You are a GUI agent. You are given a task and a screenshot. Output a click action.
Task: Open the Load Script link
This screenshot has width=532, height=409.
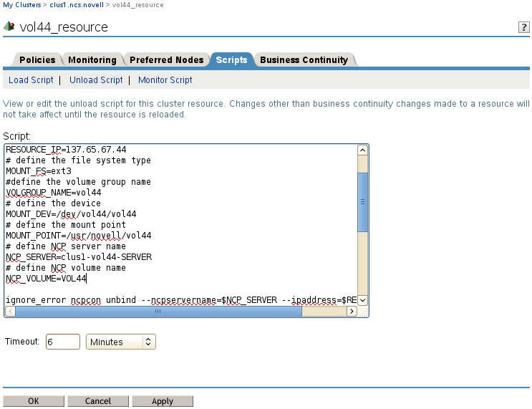point(31,80)
